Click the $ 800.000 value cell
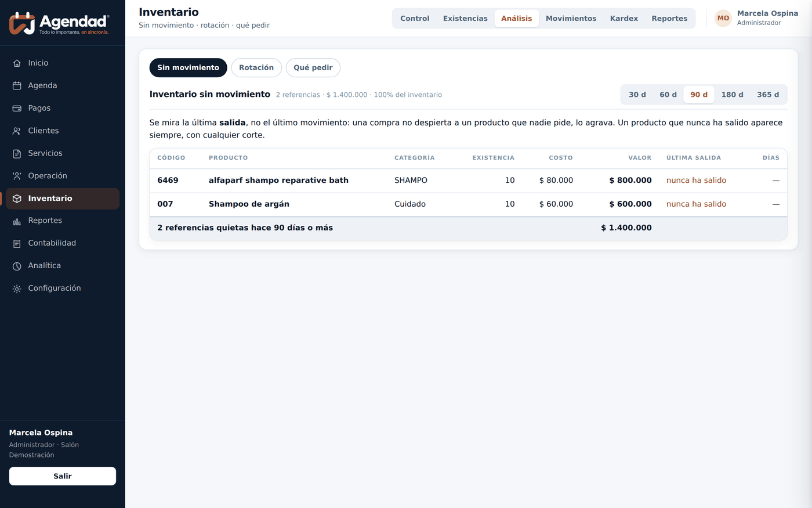 tap(630, 181)
